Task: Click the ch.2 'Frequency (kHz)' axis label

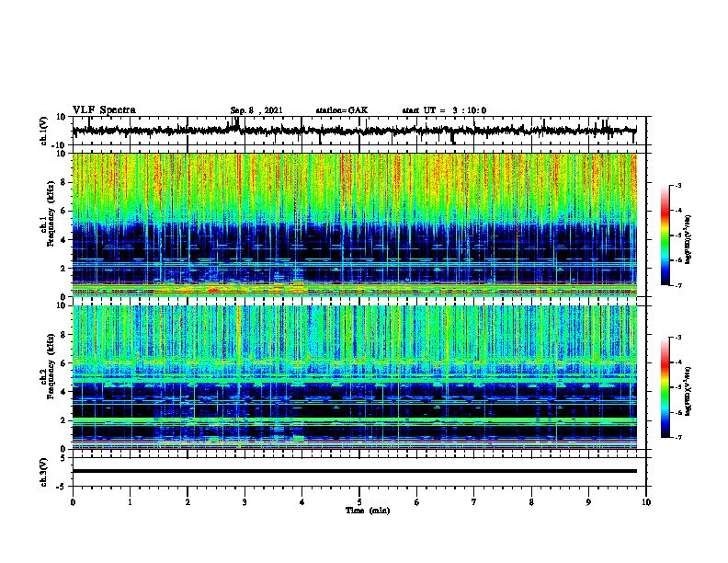Action: pos(51,366)
